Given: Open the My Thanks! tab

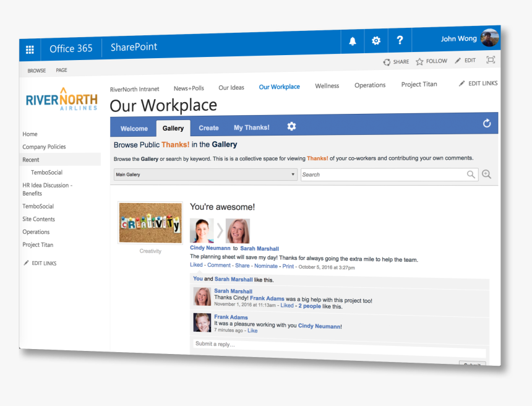Looking at the screenshot, I should pyautogui.click(x=251, y=127).
